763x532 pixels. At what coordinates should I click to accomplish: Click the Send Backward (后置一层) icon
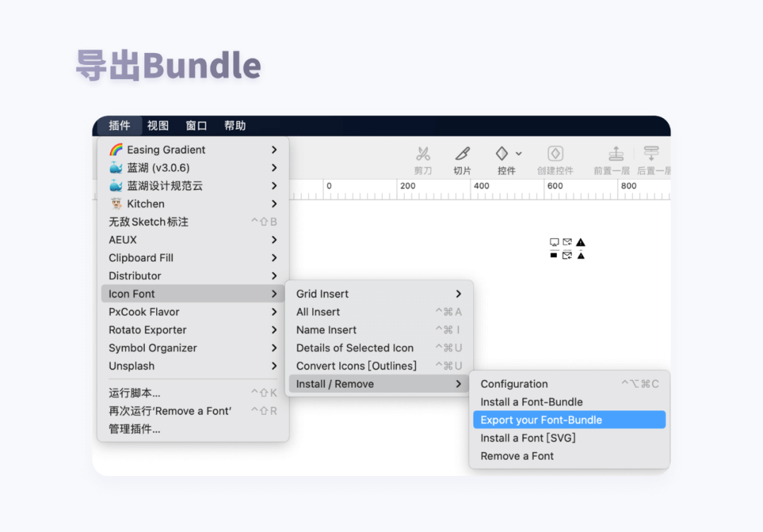651,154
